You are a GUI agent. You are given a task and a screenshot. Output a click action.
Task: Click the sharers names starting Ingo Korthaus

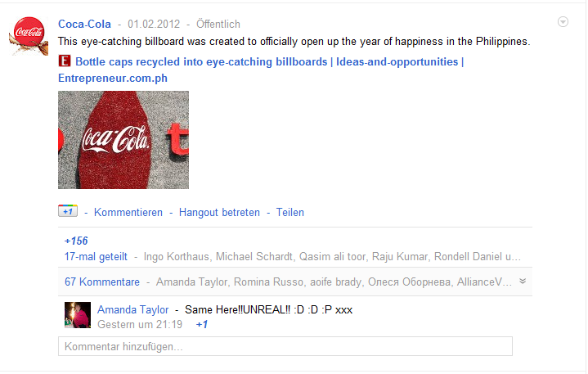pos(332,257)
